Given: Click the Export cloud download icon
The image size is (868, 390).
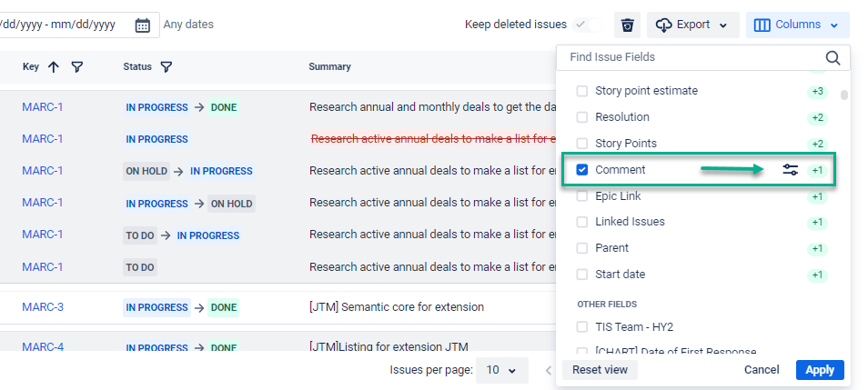Looking at the screenshot, I should [664, 25].
